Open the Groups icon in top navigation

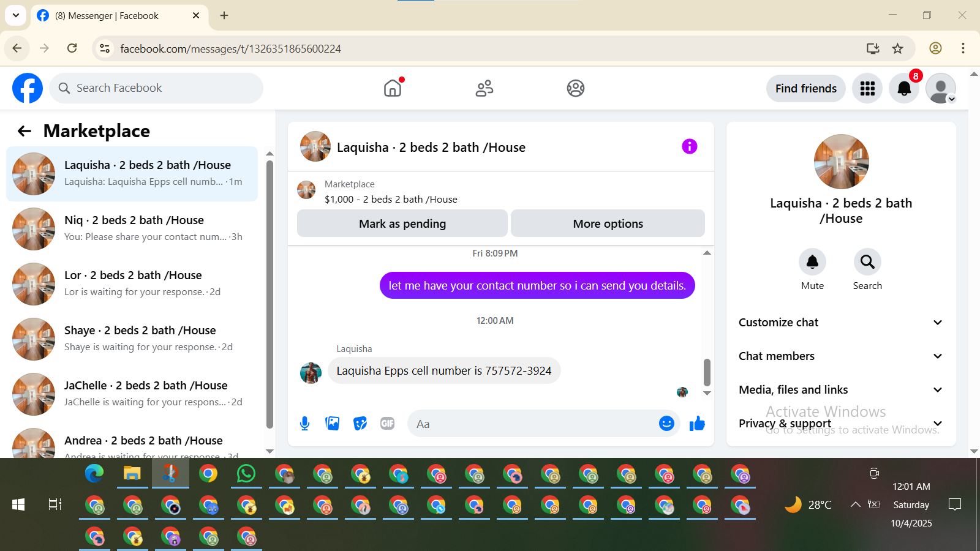576,88
